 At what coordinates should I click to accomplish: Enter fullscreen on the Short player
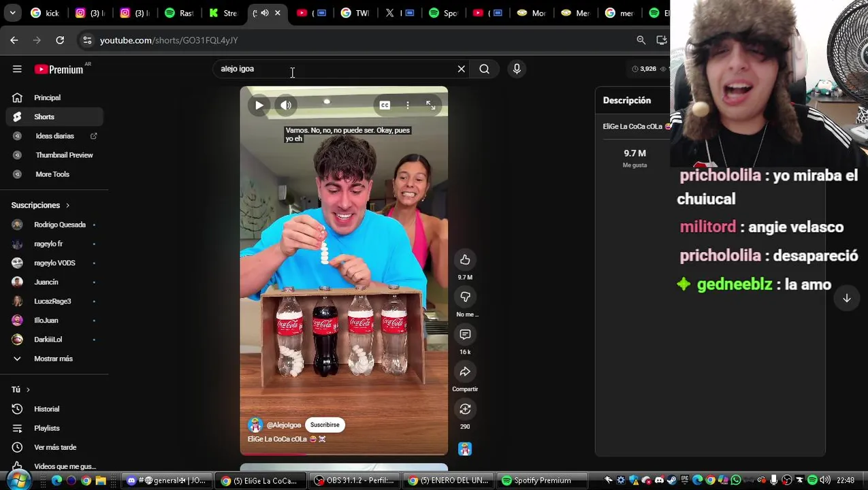[x=430, y=105]
